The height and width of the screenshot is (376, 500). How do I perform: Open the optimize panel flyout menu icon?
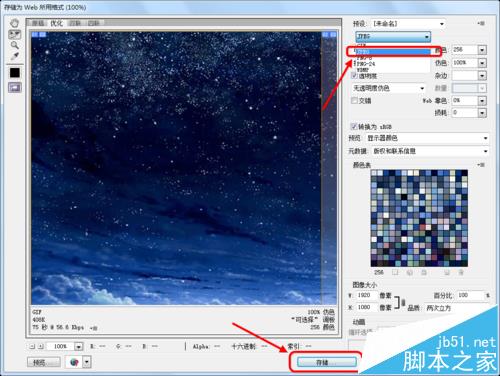481,23
